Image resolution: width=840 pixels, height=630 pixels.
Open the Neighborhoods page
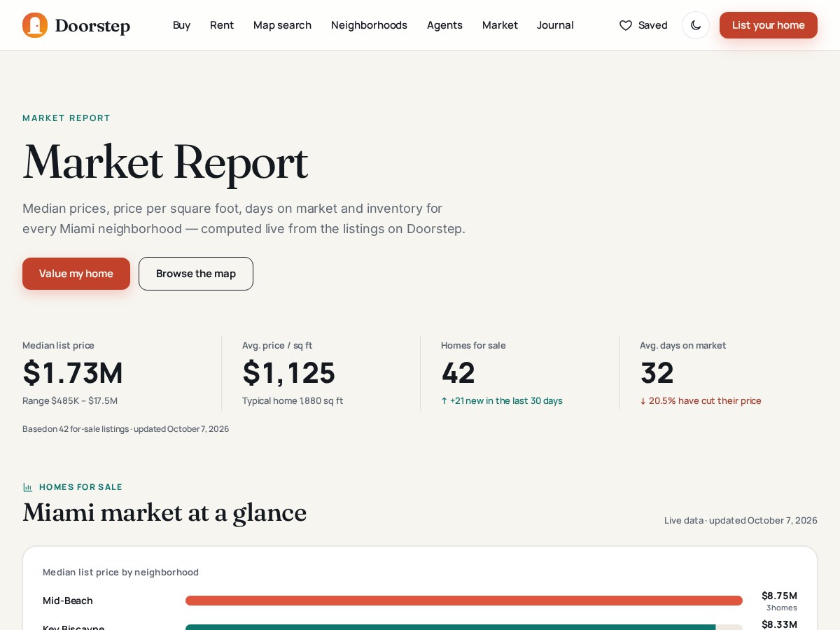pyautogui.click(x=369, y=25)
